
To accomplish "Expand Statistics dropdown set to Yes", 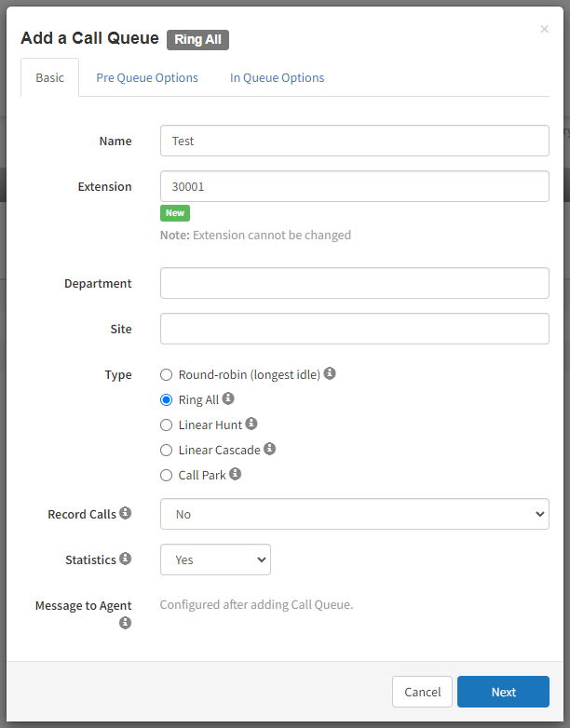I will click(x=215, y=559).
